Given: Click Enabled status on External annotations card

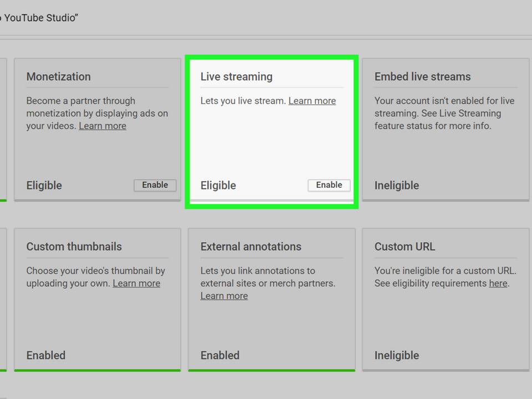Looking at the screenshot, I should [220, 355].
